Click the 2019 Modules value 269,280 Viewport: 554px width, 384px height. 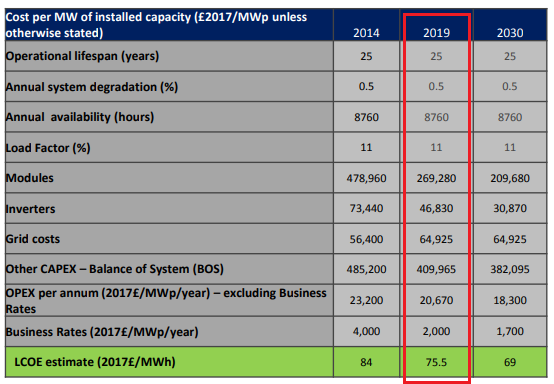click(436, 178)
